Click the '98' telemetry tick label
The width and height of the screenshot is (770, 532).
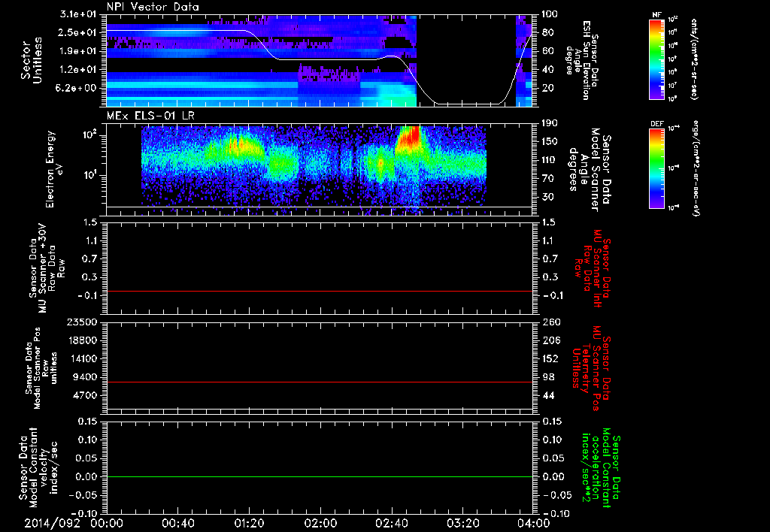point(547,377)
